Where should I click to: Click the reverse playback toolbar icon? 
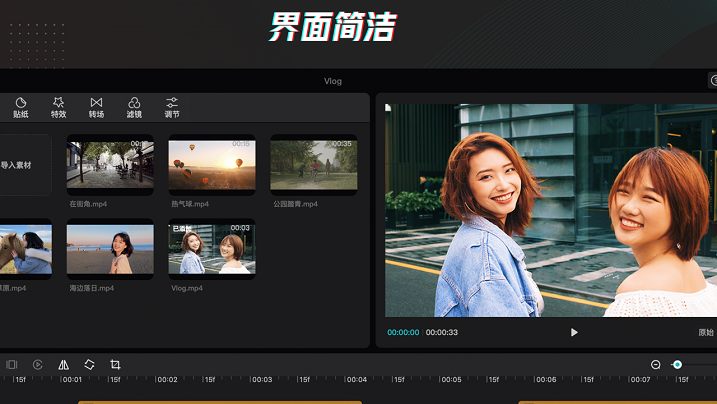(38, 365)
